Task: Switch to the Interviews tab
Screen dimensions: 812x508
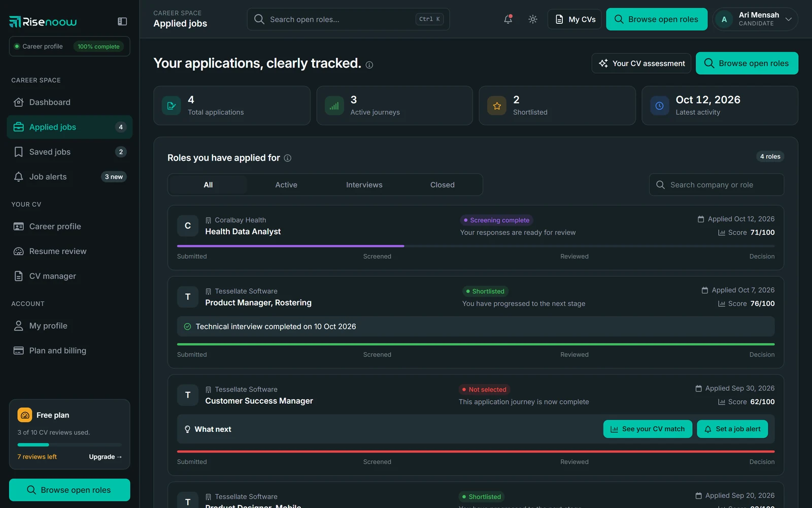Action: 364,185
